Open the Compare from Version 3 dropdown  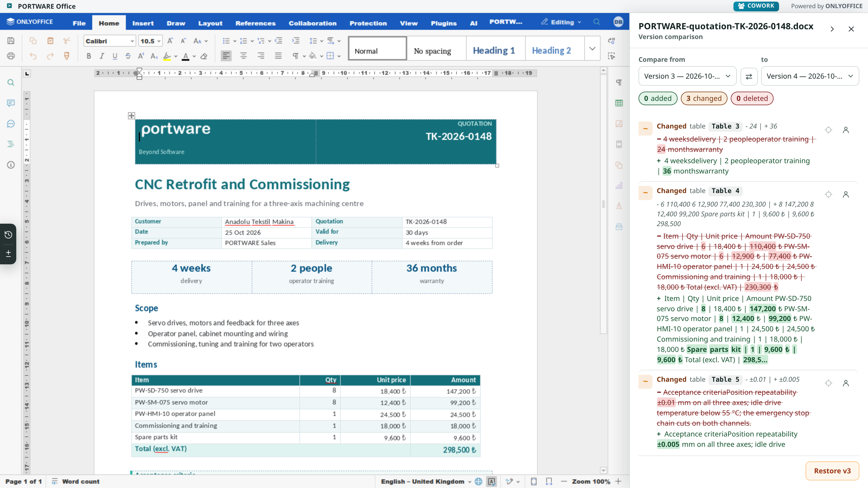[x=687, y=76]
